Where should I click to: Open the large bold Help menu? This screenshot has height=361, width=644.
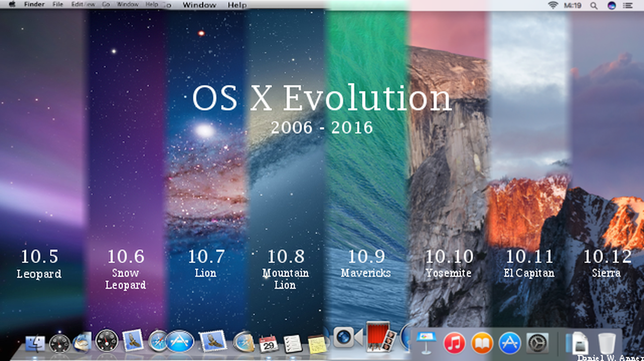[x=237, y=5]
